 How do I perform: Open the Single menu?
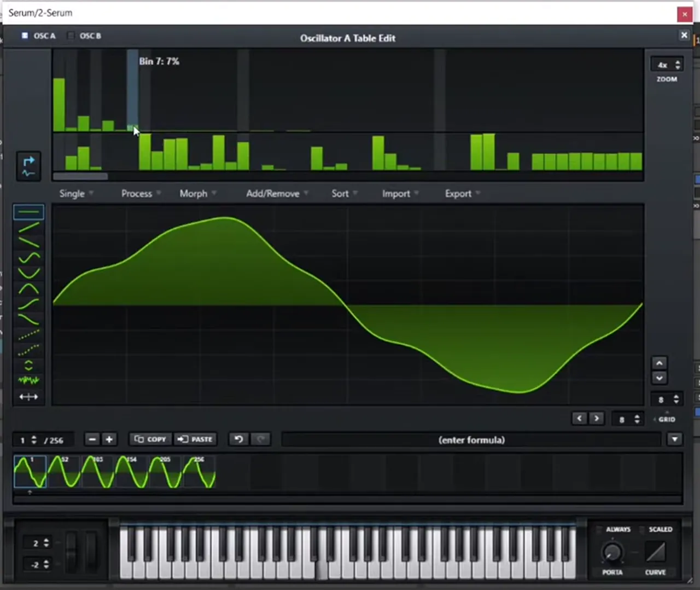pyautogui.click(x=76, y=194)
